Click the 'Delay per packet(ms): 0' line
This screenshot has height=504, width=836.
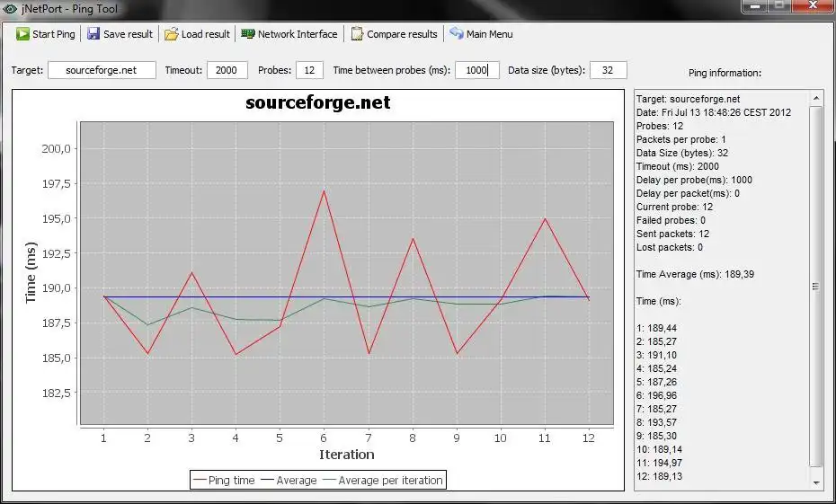688,193
